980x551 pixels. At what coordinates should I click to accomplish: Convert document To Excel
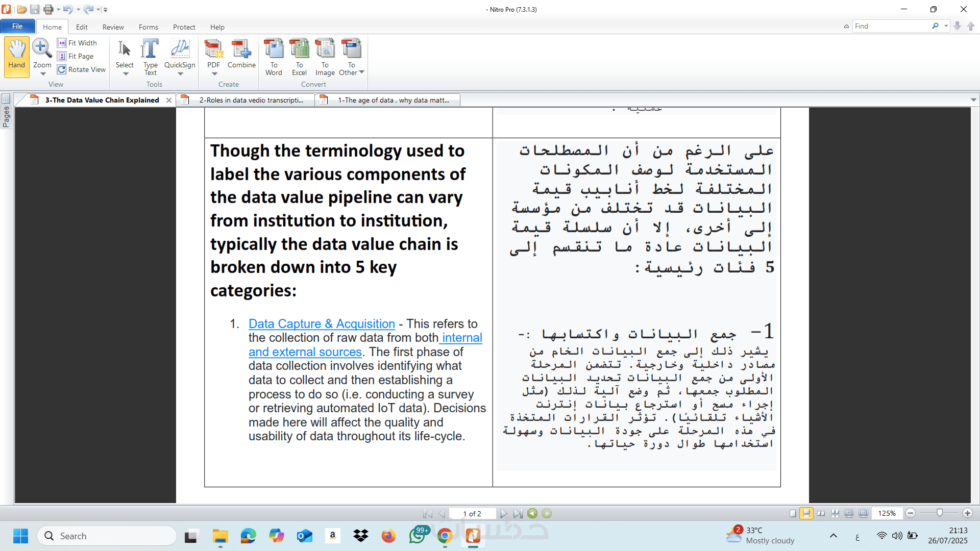pos(299,56)
